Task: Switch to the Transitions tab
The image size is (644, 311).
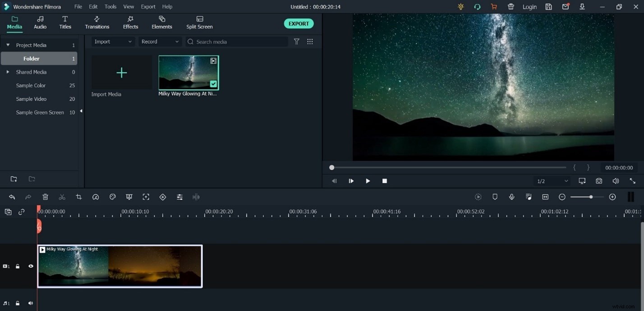Action: click(x=97, y=23)
